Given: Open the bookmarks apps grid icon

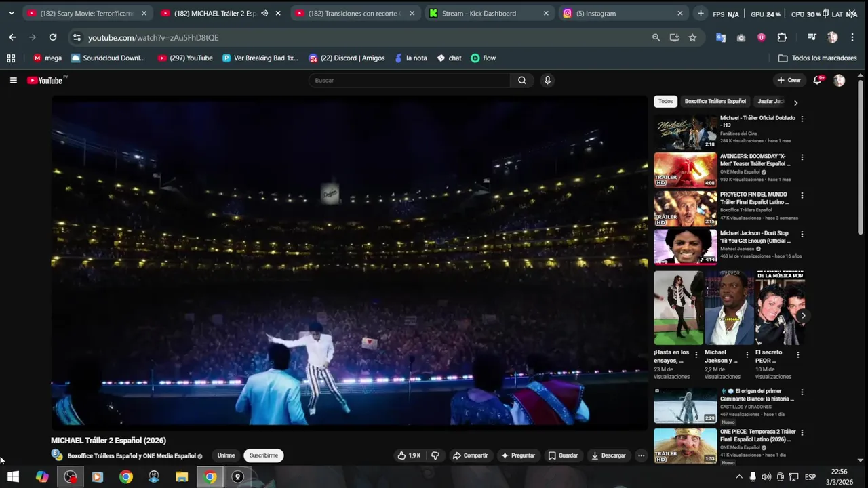Looking at the screenshot, I should tap(11, 58).
